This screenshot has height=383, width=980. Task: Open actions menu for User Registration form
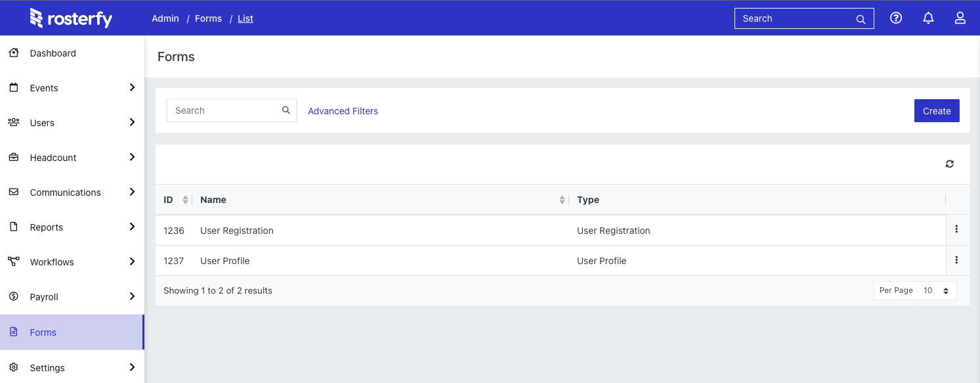pos(957,229)
